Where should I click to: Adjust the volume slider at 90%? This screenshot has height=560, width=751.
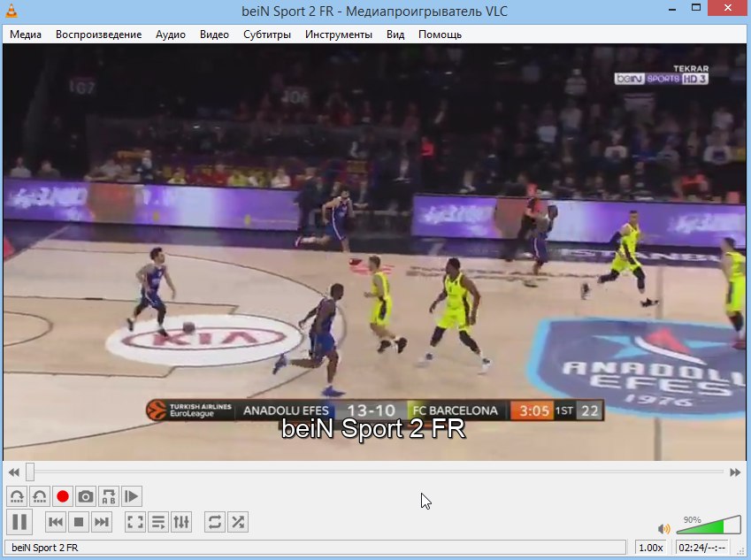point(709,525)
